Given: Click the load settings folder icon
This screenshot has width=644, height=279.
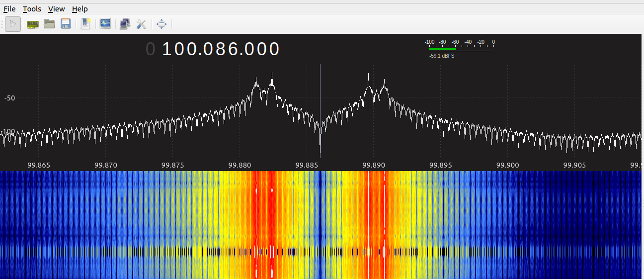Looking at the screenshot, I should coord(49,24).
